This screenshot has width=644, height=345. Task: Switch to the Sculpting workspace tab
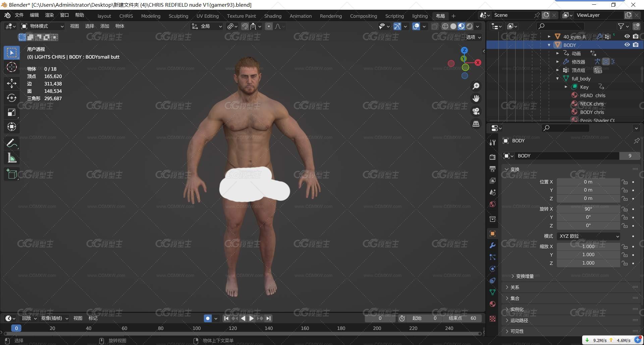[x=178, y=16]
